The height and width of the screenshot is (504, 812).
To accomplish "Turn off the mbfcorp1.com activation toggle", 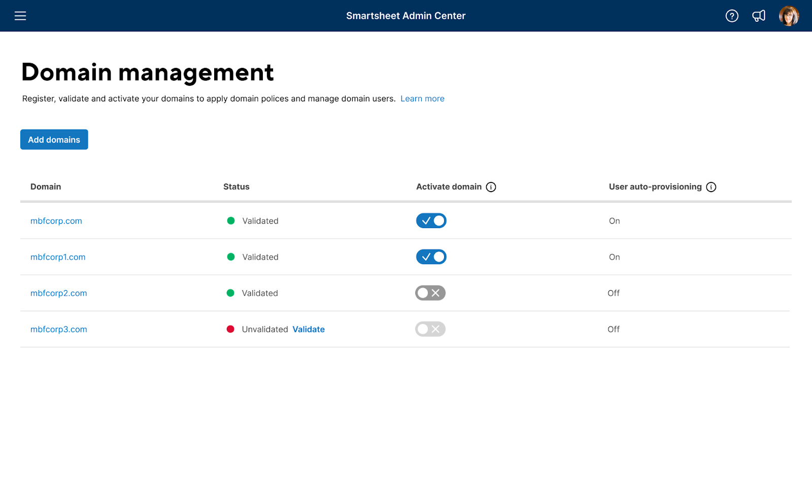I will pyautogui.click(x=431, y=257).
